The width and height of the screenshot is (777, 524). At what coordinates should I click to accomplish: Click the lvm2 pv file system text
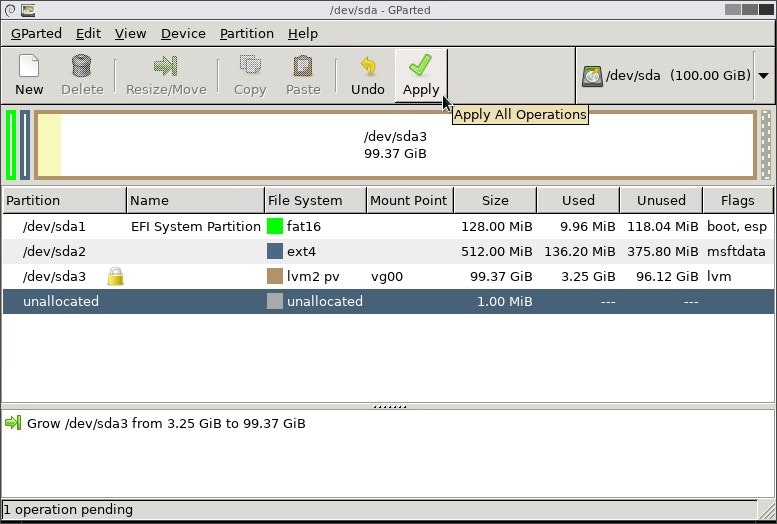click(x=313, y=276)
